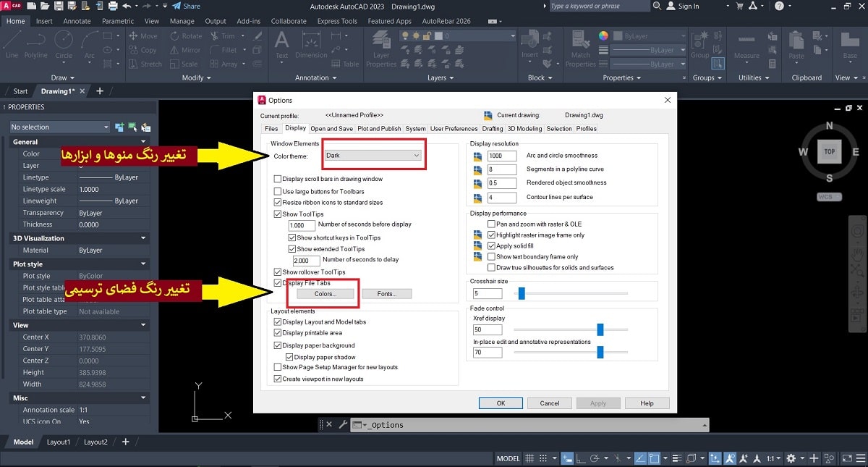Image resolution: width=868 pixels, height=467 pixels.
Task: Click the Arc and circle smoothness field
Action: tap(501, 156)
